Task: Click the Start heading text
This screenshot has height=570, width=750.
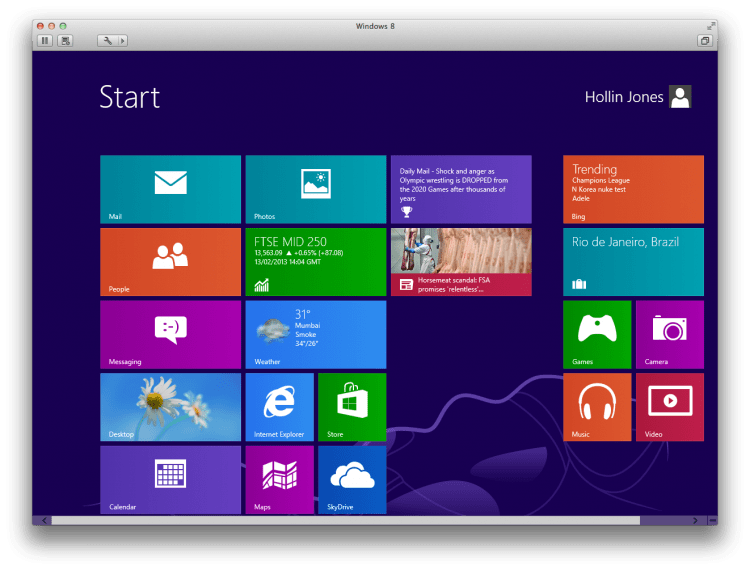Action: [x=130, y=97]
